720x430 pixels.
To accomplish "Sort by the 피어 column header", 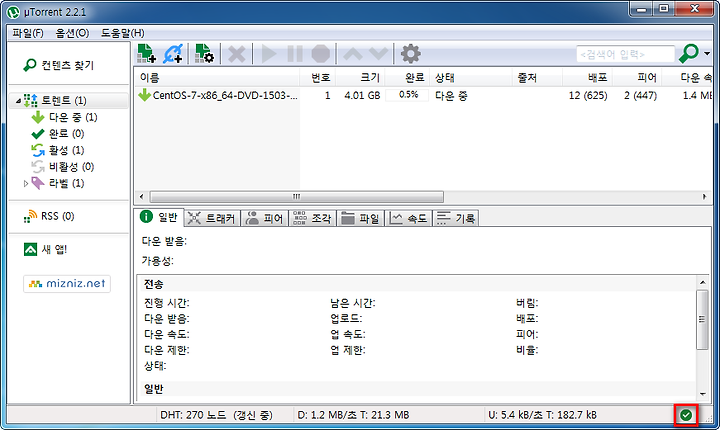I will click(x=637, y=78).
